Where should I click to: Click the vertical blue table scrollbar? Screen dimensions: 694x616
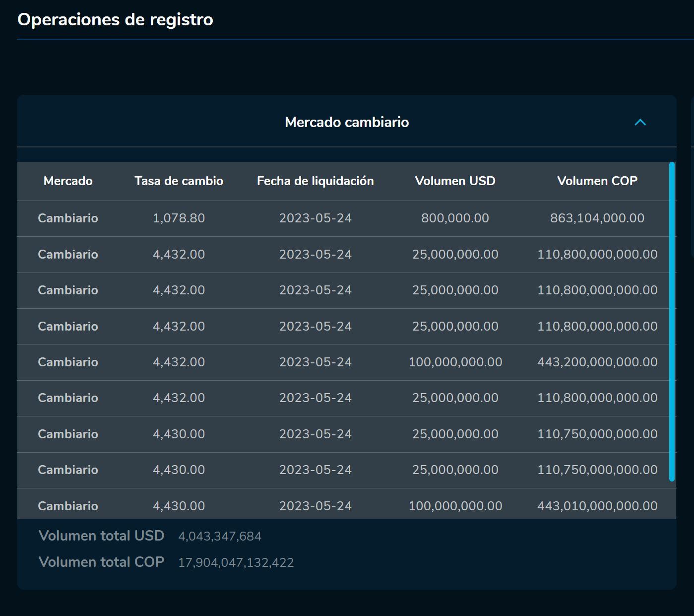click(672, 321)
